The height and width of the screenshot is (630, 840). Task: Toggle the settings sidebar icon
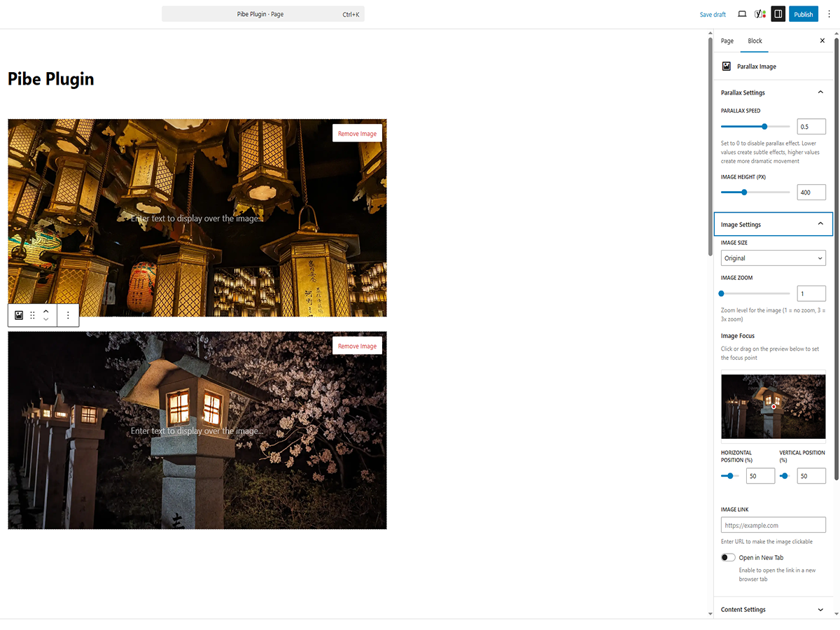click(778, 14)
